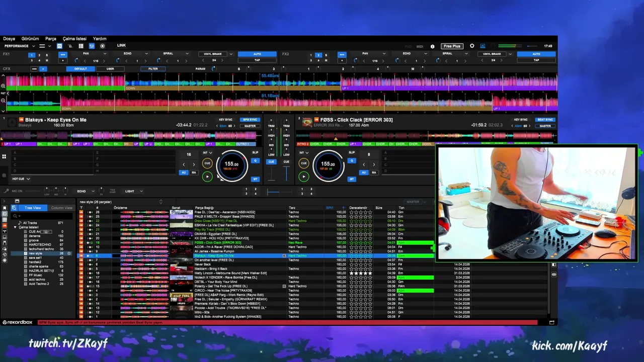Click deck 1 overview waveform
The image size is (644, 362).
pos(131,135)
